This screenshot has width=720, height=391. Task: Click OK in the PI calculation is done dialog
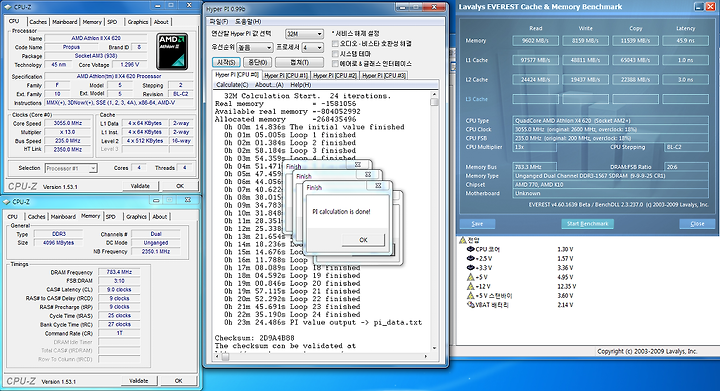coord(363,240)
